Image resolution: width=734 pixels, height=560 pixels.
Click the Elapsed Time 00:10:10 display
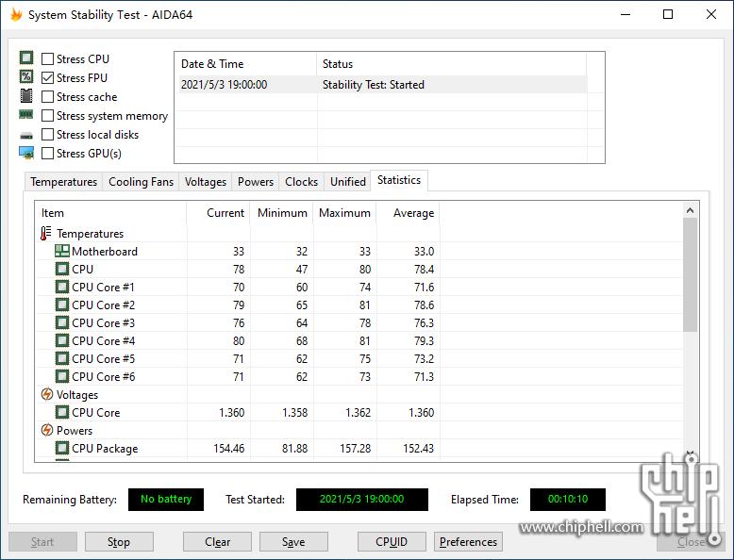tap(567, 499)
